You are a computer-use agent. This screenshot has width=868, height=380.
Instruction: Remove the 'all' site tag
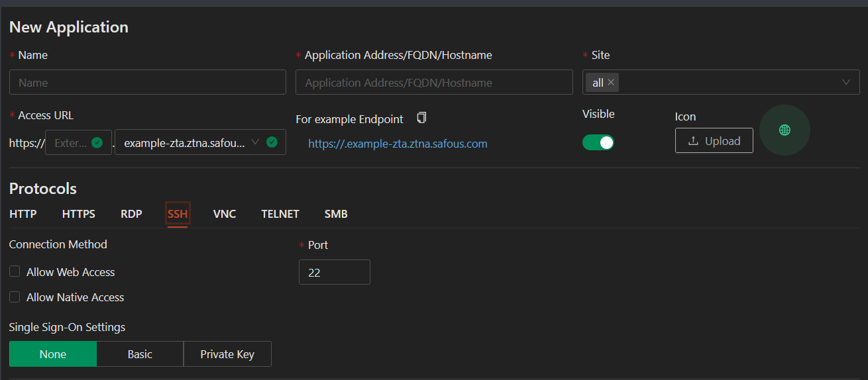click(x=611, y=82)
